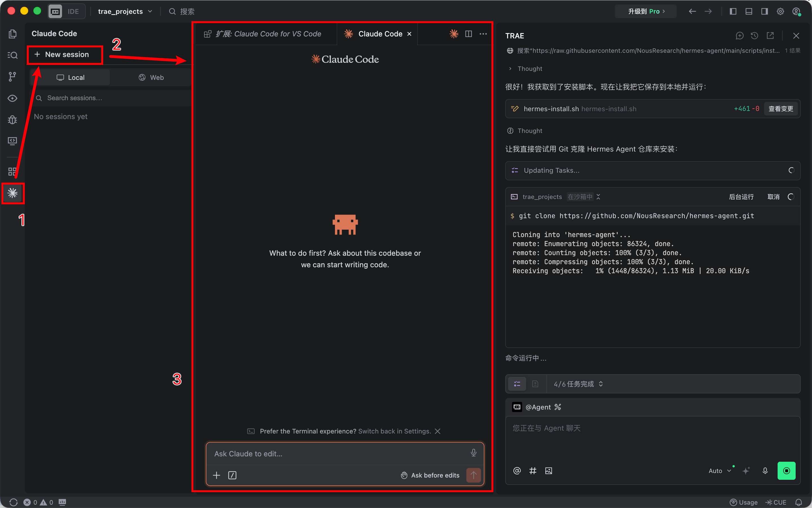Insert @ mention in TRAE chat input
The image size is (812, 508).
(517, 471)
